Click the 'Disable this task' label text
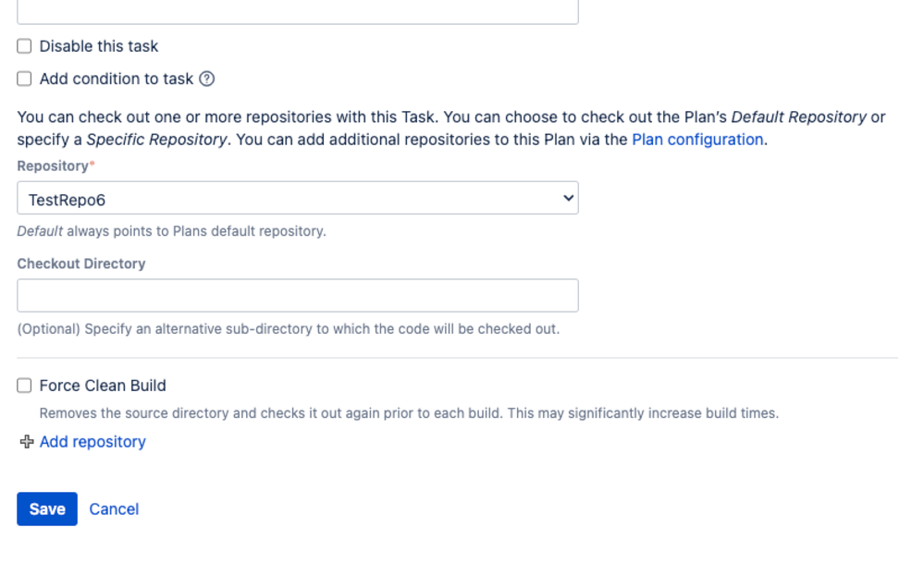Viewport: 924px width, 564px height. [x=99, y=46]
